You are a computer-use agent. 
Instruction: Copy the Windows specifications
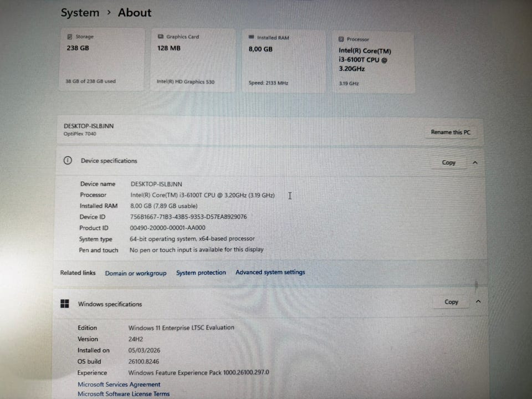(x=451, y=301)
